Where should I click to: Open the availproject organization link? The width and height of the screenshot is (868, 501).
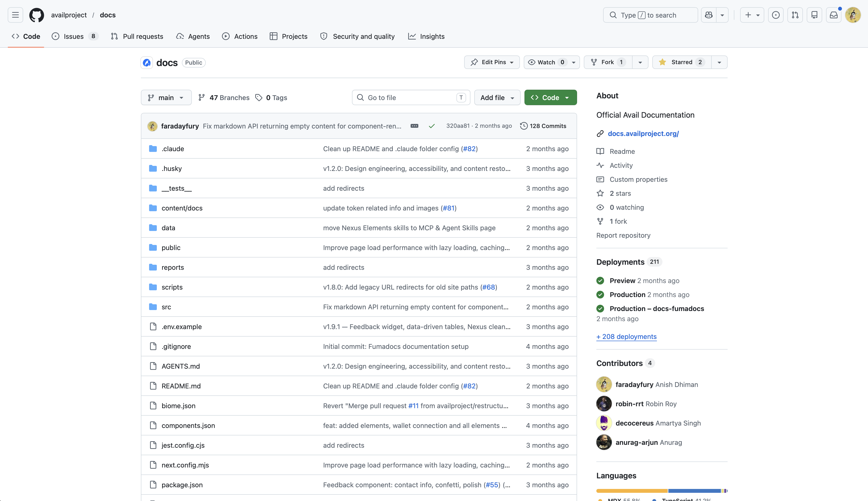pos(69,15)
